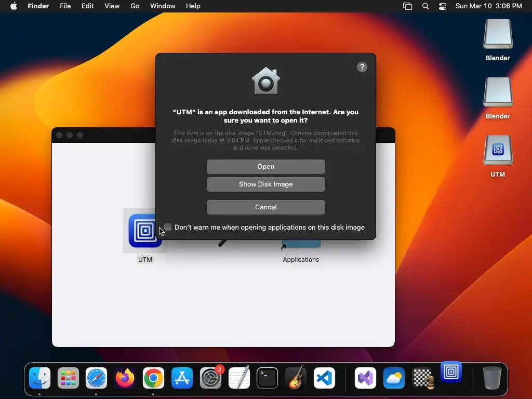The height and width of the screenshot is (399, 532).
Task: Launch Firefox from the Dock
Action: click(x=125, y=378)
